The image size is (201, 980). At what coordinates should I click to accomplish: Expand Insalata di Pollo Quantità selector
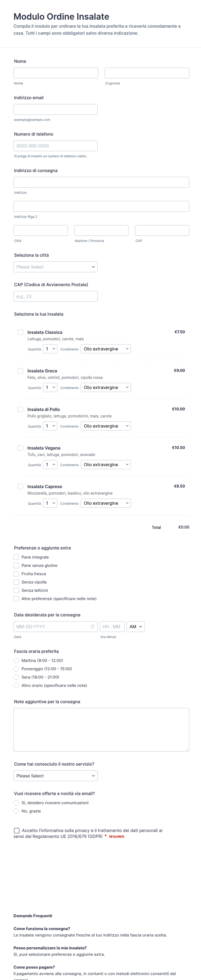[50, 426]
